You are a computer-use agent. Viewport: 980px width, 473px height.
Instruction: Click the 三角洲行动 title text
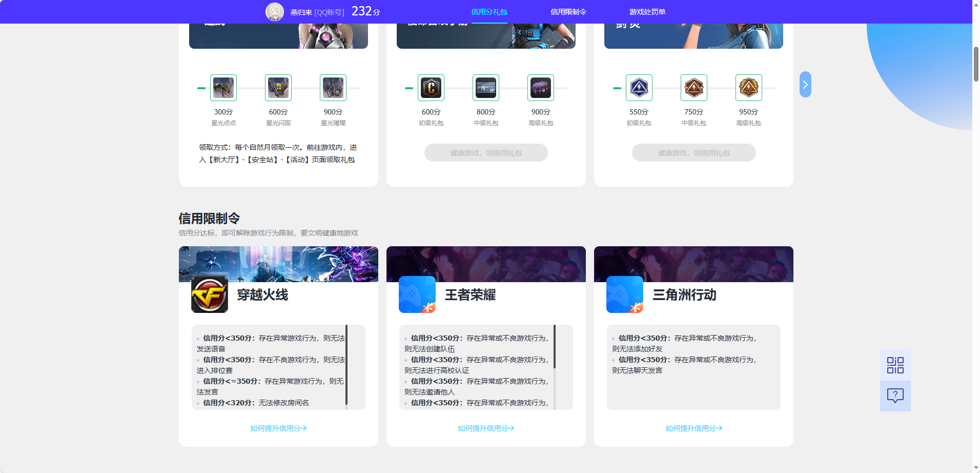point(684,295)
